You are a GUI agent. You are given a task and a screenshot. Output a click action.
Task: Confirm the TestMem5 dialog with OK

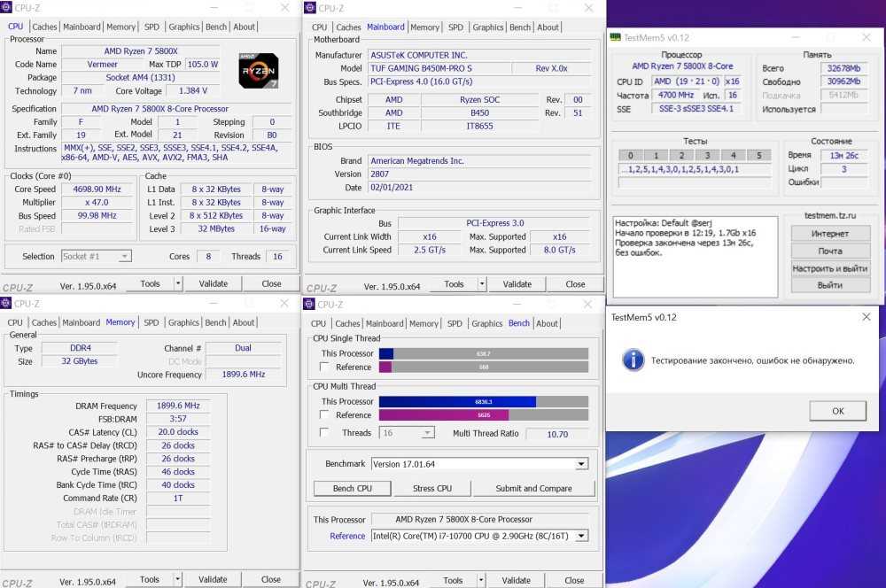point(838,411)
